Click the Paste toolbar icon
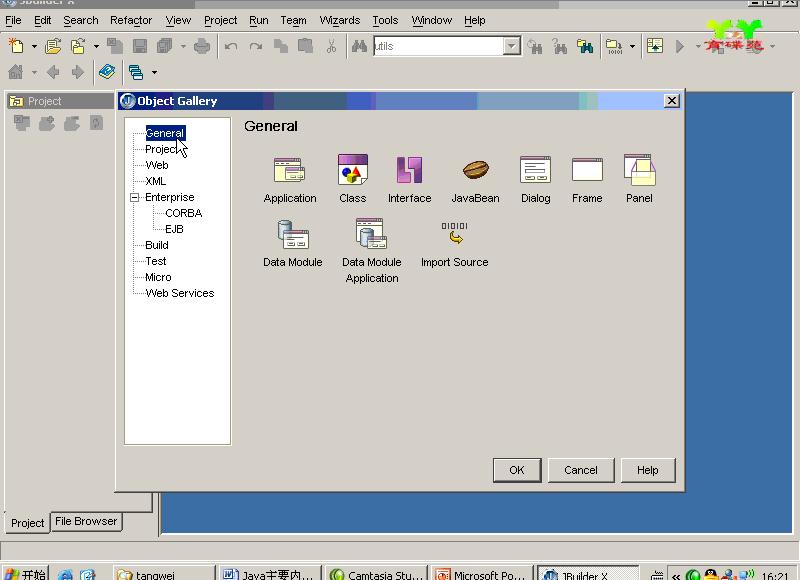Image resolution: width=800 pixels, height=580 pixels. click(305, 46)
